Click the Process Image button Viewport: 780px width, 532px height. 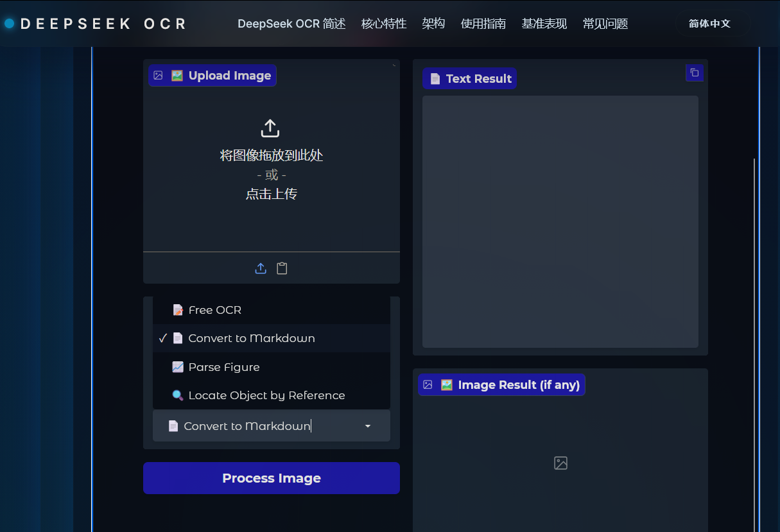click(x=271, y=478)
